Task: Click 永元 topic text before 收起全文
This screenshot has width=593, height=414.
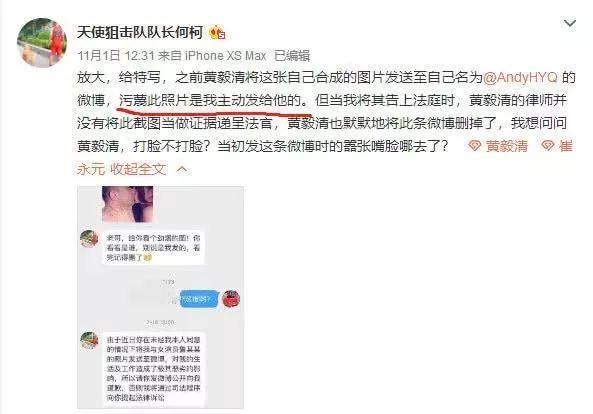Action: coord(91,169)
